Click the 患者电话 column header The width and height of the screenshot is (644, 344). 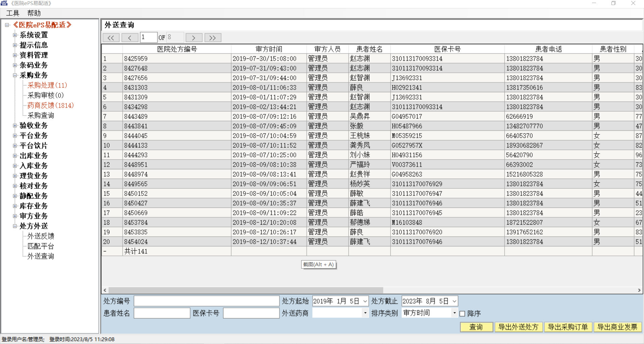click(x=548, y=49)
